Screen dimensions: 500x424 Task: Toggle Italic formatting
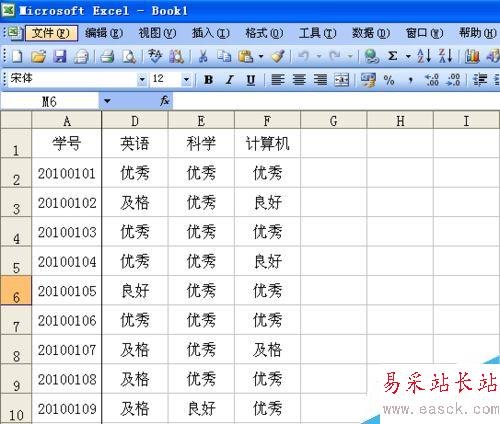click(229, 80)
